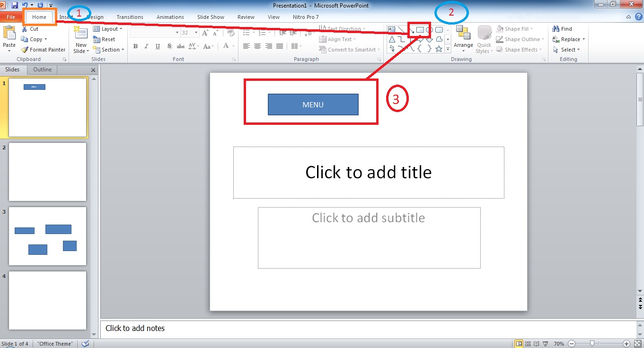The width and height of the screenshot is (644, 348).
Task: Increase font size with the grow font icon
Action: [205, 33]
